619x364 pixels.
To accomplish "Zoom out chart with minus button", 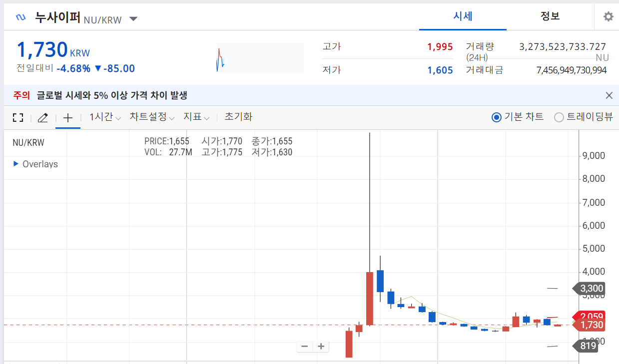I will [x=305, y=346].
